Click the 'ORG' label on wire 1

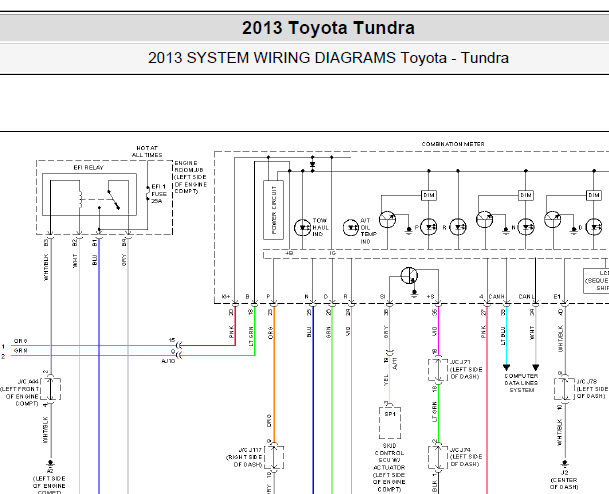point(21,341)
